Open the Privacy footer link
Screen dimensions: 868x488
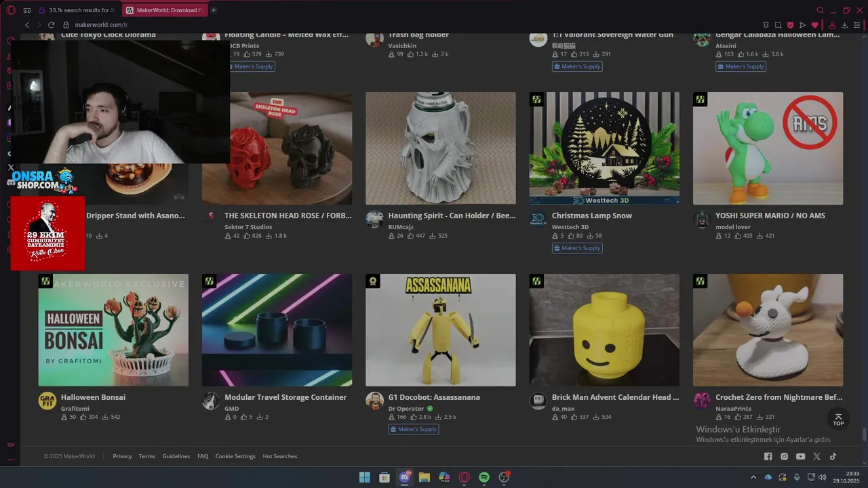[x=122, y=456]
